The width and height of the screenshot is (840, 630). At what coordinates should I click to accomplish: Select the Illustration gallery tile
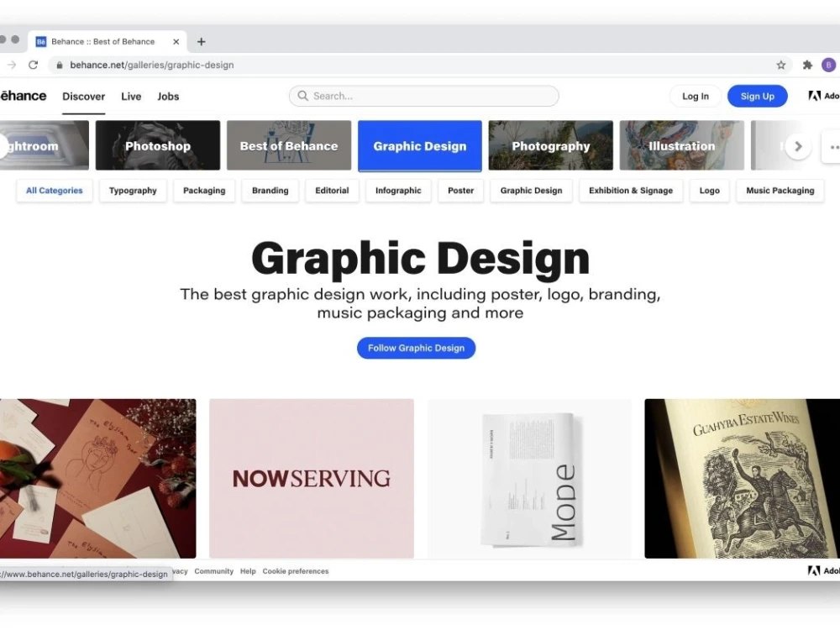pyautogui.click(x=682, y=145)
